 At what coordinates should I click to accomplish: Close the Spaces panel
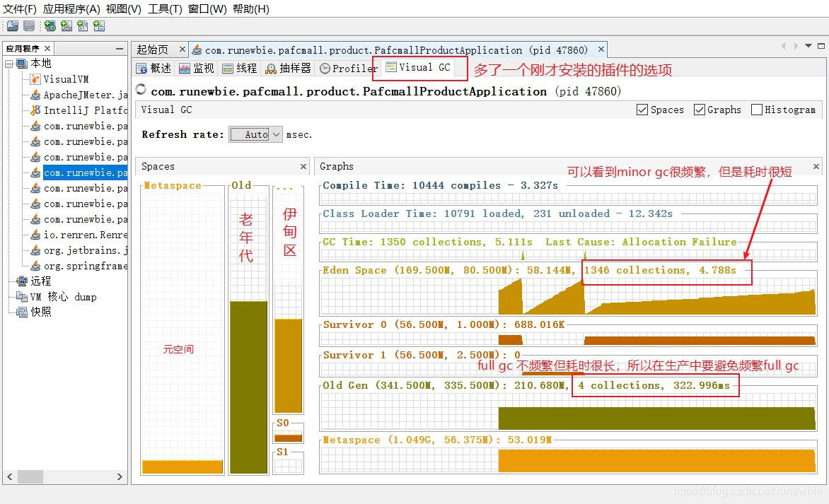[303, 166]
